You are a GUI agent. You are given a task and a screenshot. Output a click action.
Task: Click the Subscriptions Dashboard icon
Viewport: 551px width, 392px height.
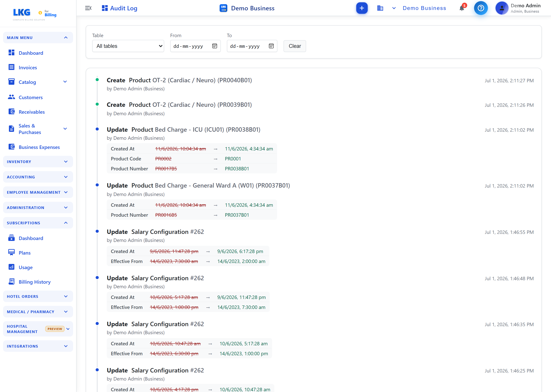tap(11, 238)
